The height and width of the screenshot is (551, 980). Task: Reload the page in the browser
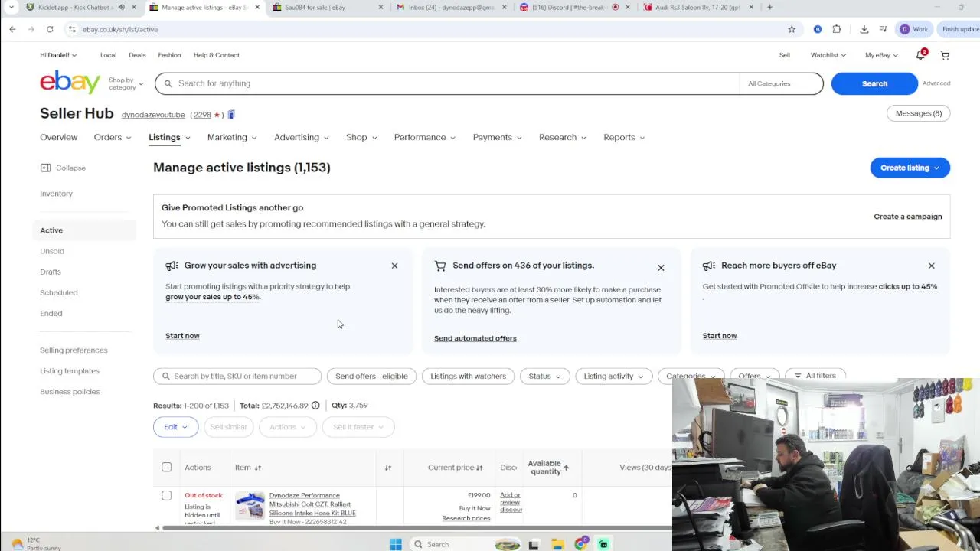[x=50, y=29]
